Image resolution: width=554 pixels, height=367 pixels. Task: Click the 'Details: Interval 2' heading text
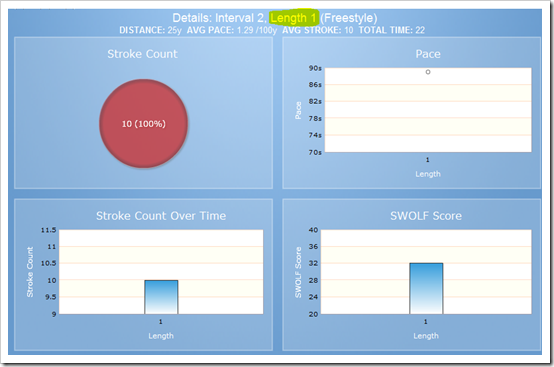218,18
